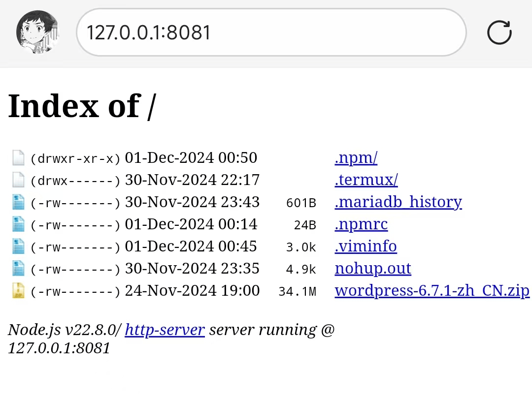Open the .mariadb_history file link
This screenshot has width=532, height=402.
tap(398, 202)
